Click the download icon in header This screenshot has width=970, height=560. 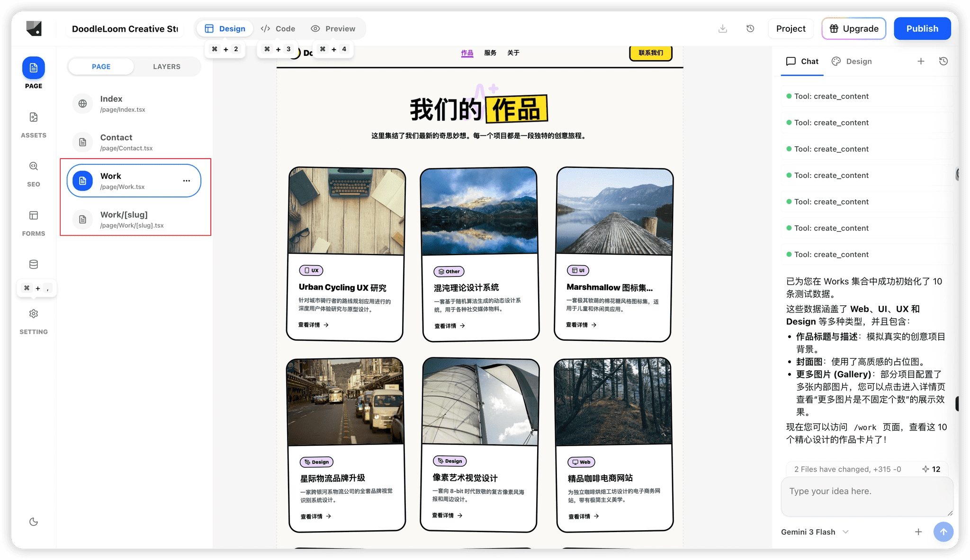pos(723,29)
